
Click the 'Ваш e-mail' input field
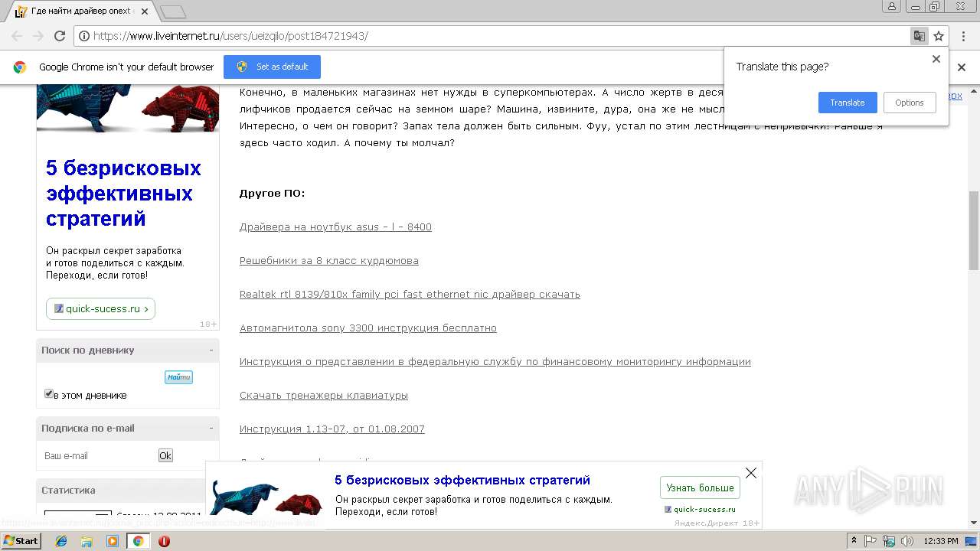[98, 455]
